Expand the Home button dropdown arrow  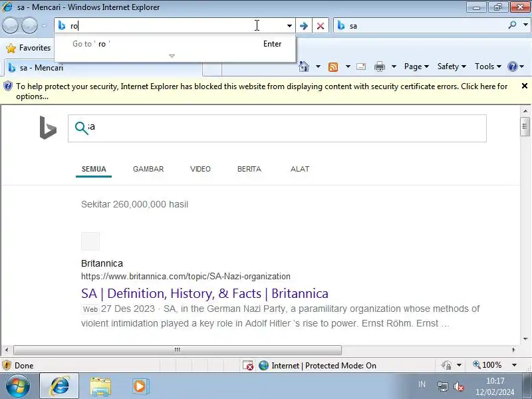pyautogui.click(x=318, y=66)
